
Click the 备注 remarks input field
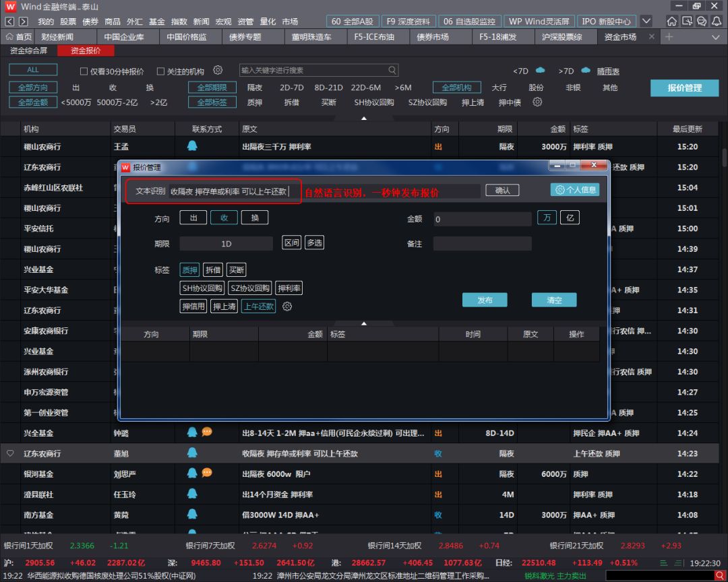tap(483, 244)
